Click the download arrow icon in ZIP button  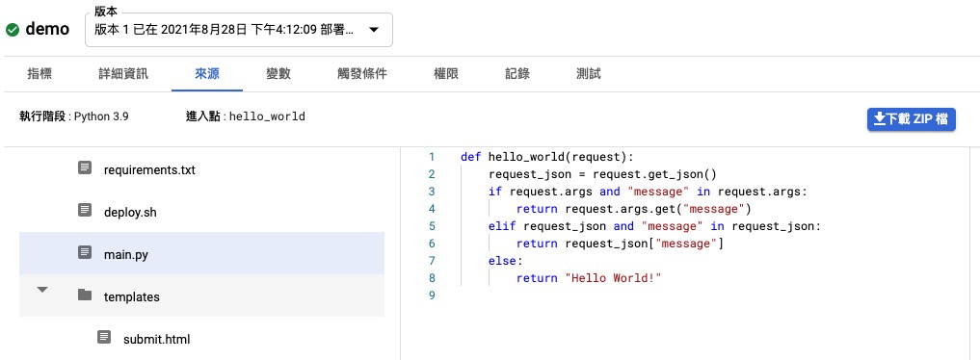[x=880, y=119]
